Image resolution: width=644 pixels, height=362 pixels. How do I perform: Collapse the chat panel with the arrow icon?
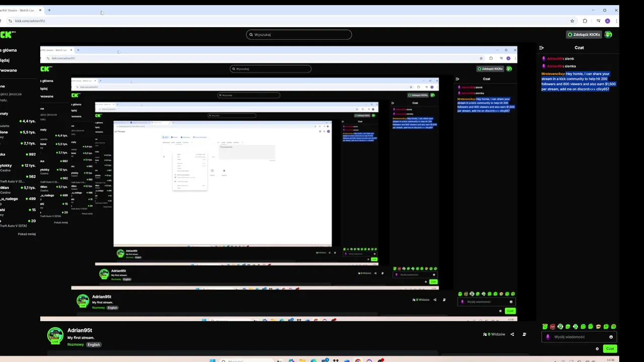541,48
